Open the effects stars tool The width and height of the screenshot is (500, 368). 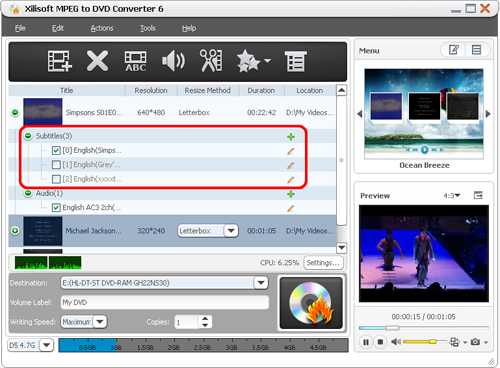[x=248, y=61]
